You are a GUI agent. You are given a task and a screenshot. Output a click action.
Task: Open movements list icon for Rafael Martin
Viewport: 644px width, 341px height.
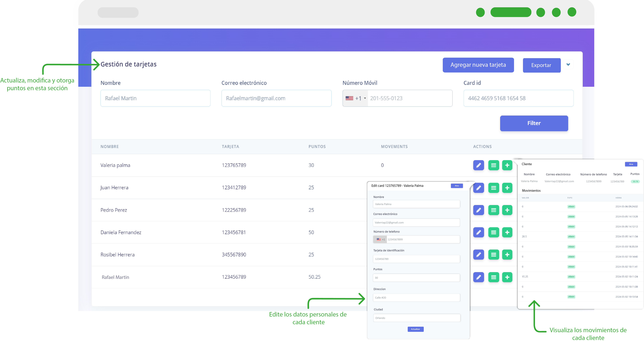click(x=493, y=277)
